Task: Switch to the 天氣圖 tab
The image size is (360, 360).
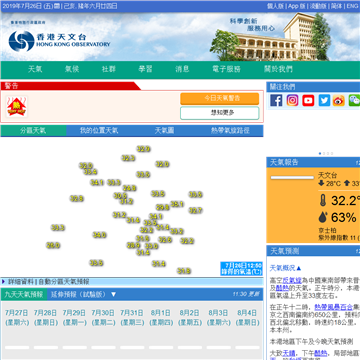Action: coord(165,131)
